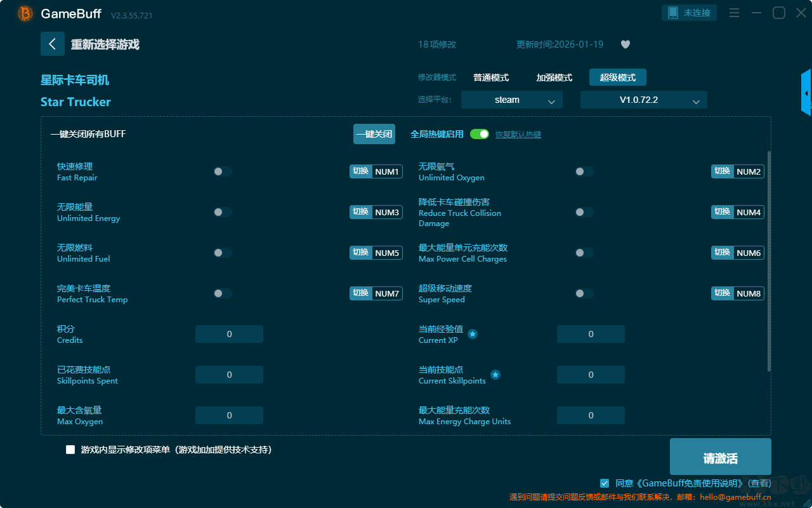Click the GameBuff logo icon
812x508 pixels.
tap(25, 13)
